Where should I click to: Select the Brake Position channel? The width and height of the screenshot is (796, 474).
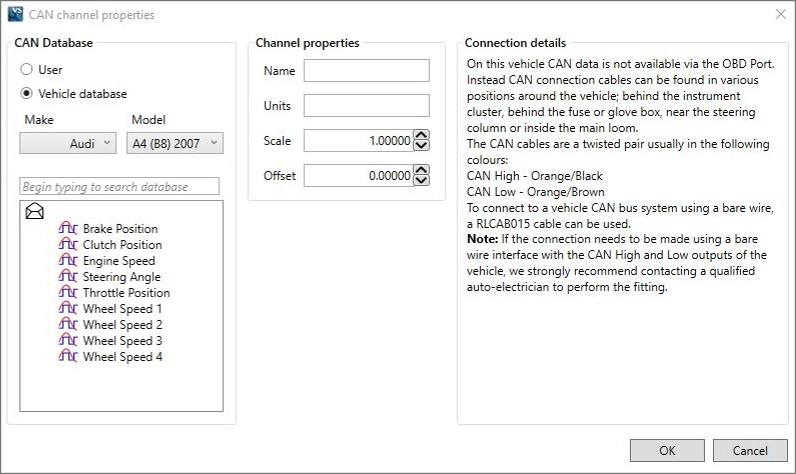pyautogui.click(x=120, y=228)
